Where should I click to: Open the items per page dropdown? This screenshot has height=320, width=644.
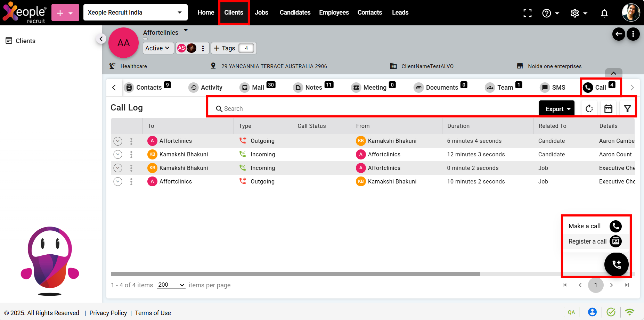pyautogui.click(x=171, y=285)
